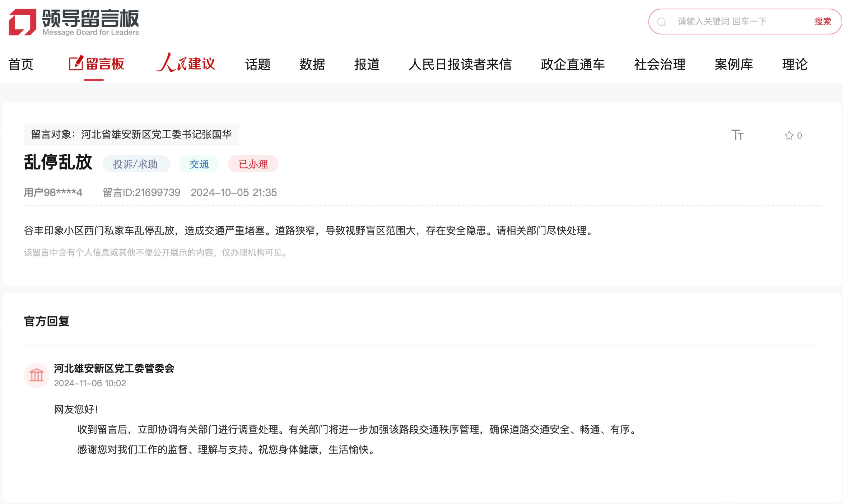The image size is (843, 504).
Task: Click the 领导留言板 red logo icon
Action: click(22, 22)
